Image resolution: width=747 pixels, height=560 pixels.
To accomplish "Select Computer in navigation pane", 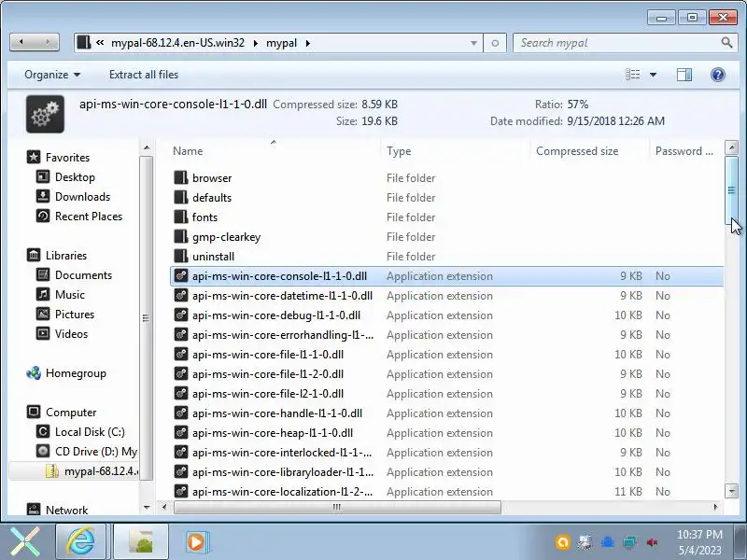I will coord(71,412).
